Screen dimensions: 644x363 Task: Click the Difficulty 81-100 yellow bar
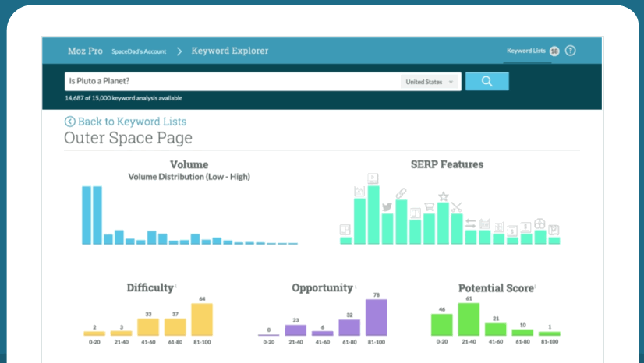point(202,319)
